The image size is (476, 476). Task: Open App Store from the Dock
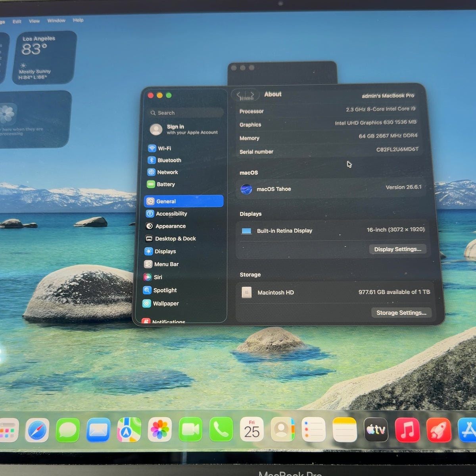pyautogui.click(x=467, y=430)
